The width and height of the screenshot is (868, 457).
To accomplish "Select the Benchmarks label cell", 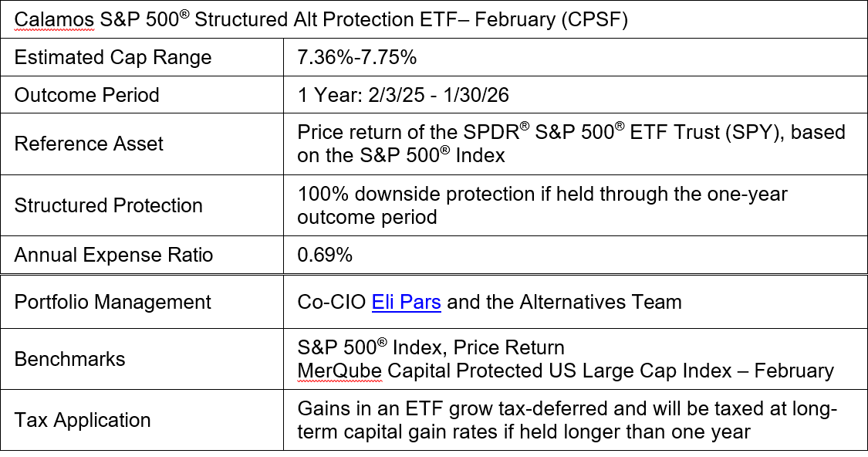I will 142,359.
